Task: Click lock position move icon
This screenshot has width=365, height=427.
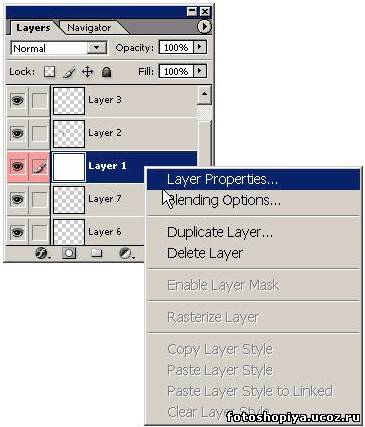Action: [87, 72]
